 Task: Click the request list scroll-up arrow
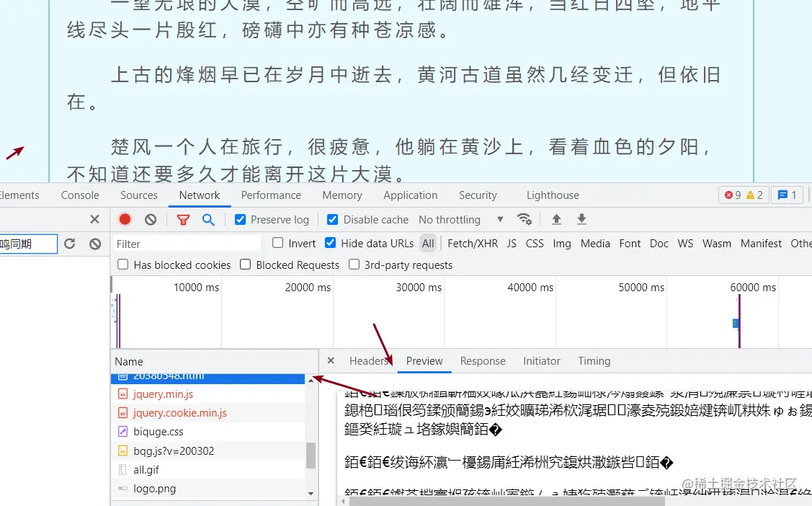tap(311, 380)
